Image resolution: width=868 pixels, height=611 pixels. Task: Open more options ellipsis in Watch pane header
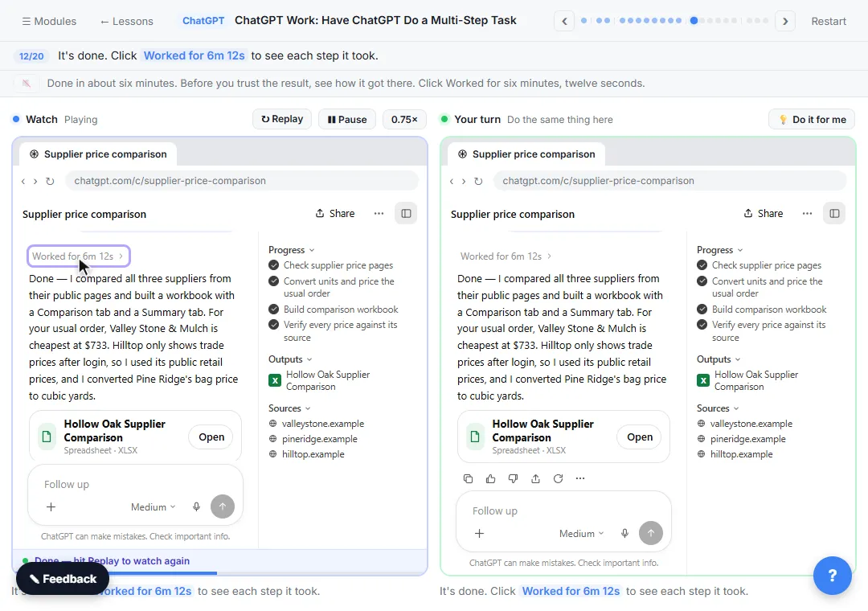point(379,213)
